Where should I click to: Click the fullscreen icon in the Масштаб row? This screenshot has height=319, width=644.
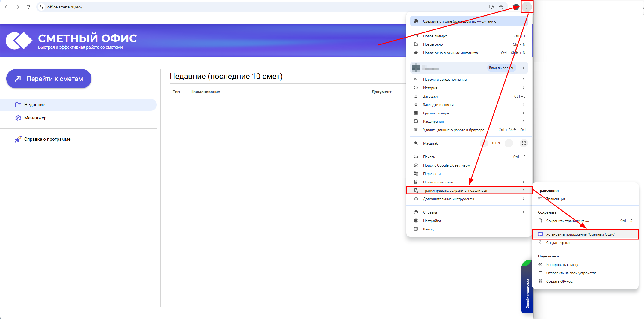pos(524,143)
